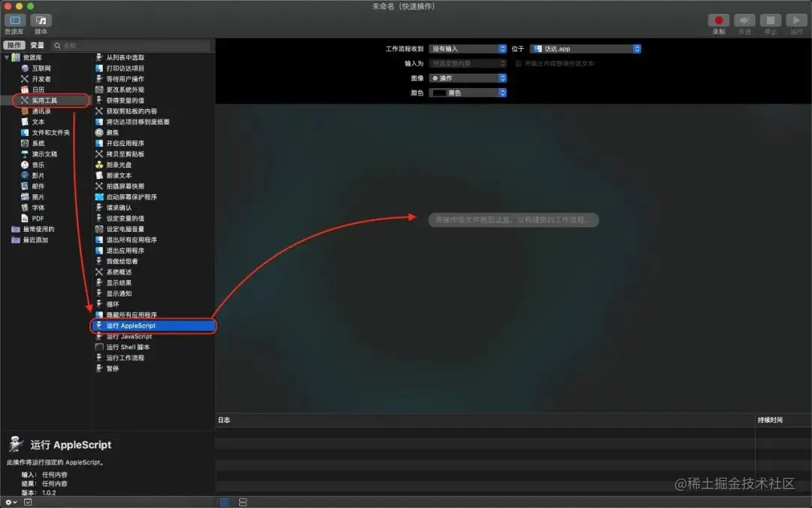Run the workflow with 运行 button
Viewport: 812px width, 508px height.
(796, 20)
